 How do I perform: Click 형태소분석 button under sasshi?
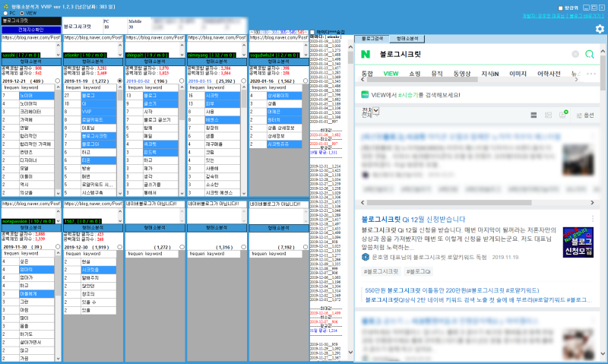tap(31, 62)
